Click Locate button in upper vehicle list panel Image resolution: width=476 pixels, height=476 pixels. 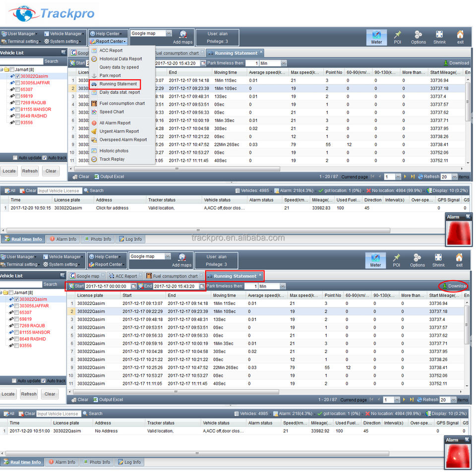pyautogui.click(x=9, y=171)
